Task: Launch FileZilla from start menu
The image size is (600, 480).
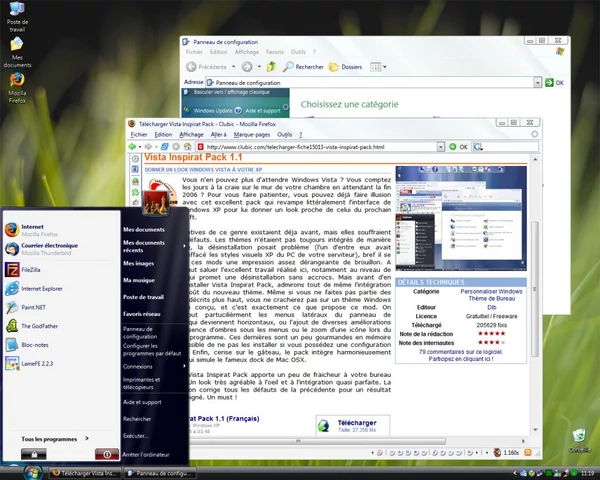Action: (x=61, y=269)
